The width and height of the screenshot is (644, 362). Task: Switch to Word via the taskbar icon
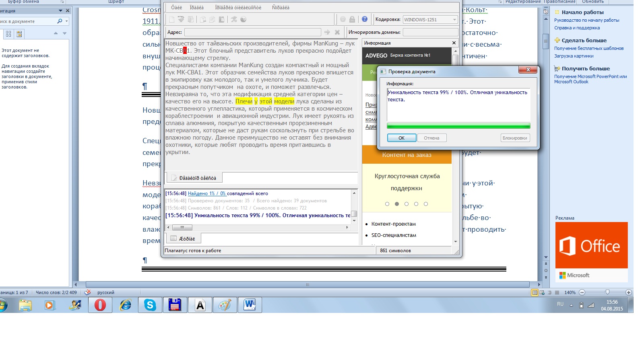coord(250,305)
